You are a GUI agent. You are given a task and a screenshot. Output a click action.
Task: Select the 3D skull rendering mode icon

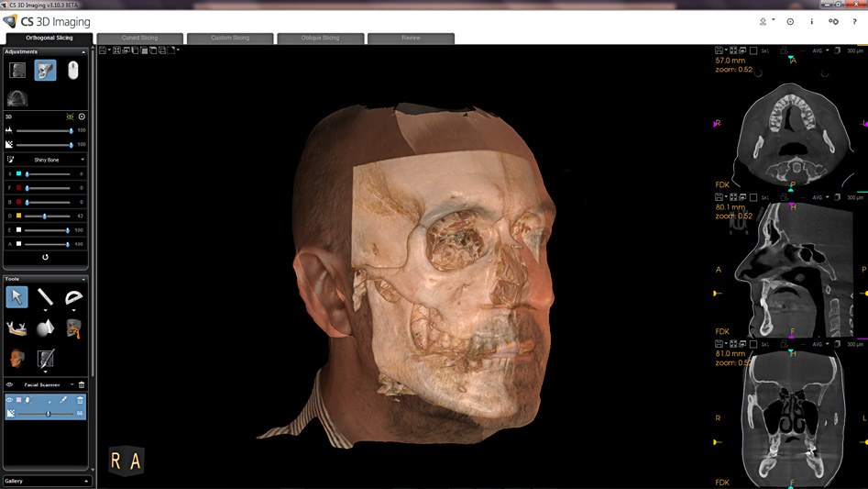click(46, 71)
